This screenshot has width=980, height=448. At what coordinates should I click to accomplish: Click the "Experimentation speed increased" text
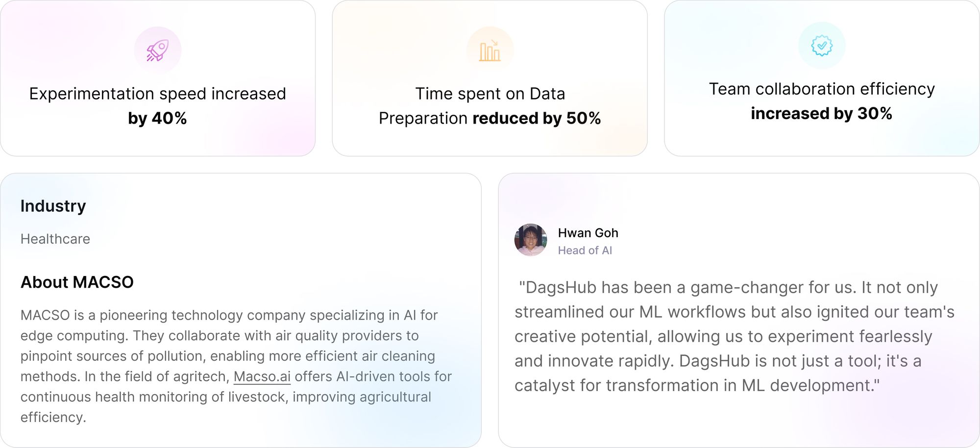pyautogui.click(x=157, y=94)
